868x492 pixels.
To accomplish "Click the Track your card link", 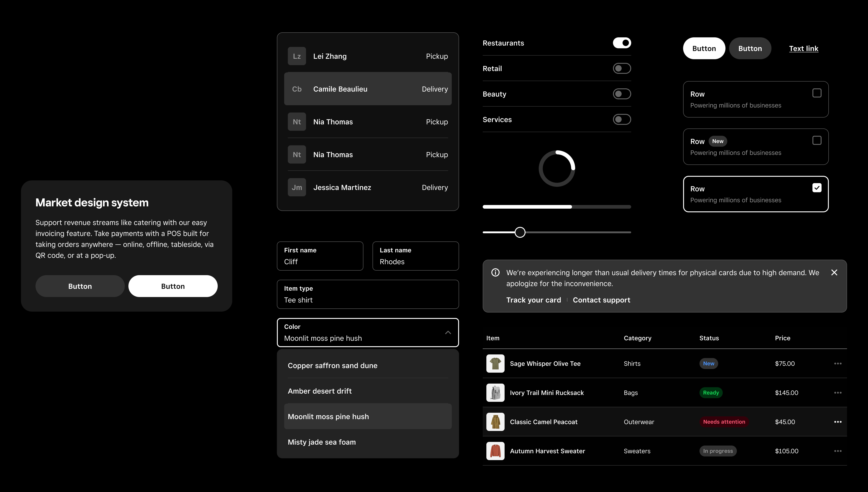I will pyautogui.click(x=533, y=300).
